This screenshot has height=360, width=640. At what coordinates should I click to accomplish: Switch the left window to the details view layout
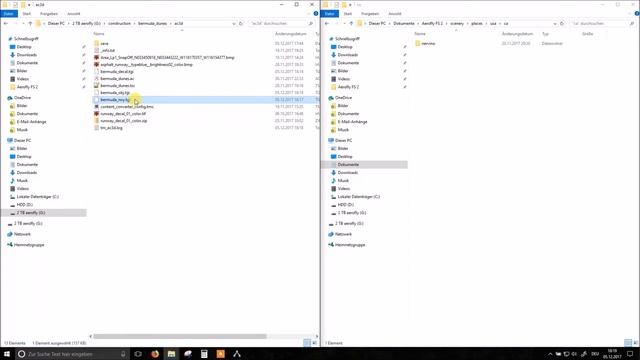307,343
